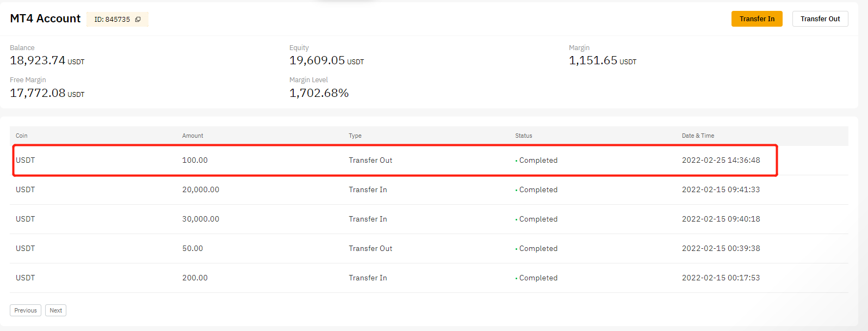868x331 pixels.
Task: Click the 200.00 transfer amount
Action: [x=195, y=278]
